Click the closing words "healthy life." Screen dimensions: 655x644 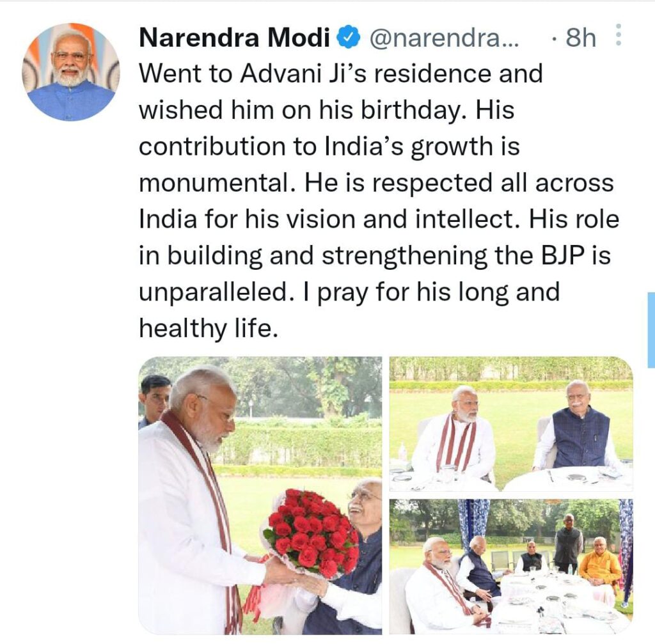209,328
